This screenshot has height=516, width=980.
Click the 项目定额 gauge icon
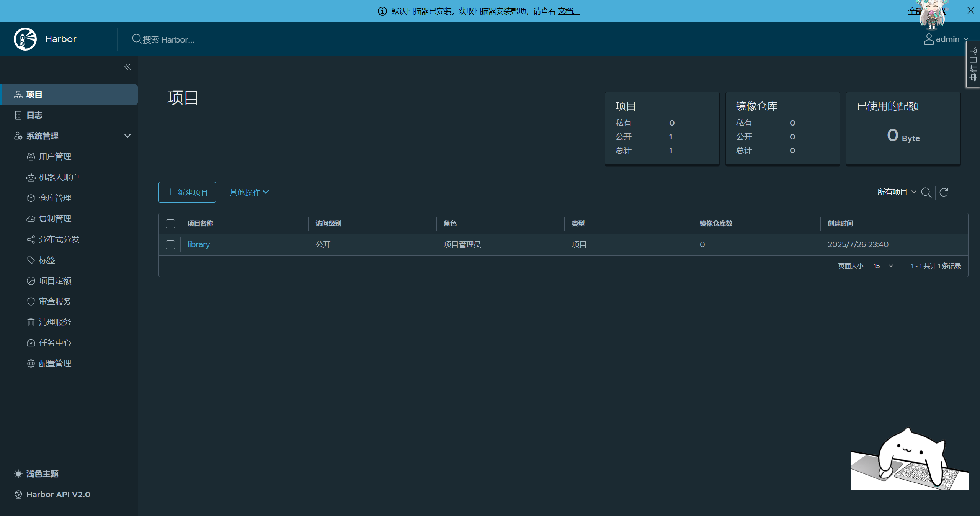tap(31, 281)
